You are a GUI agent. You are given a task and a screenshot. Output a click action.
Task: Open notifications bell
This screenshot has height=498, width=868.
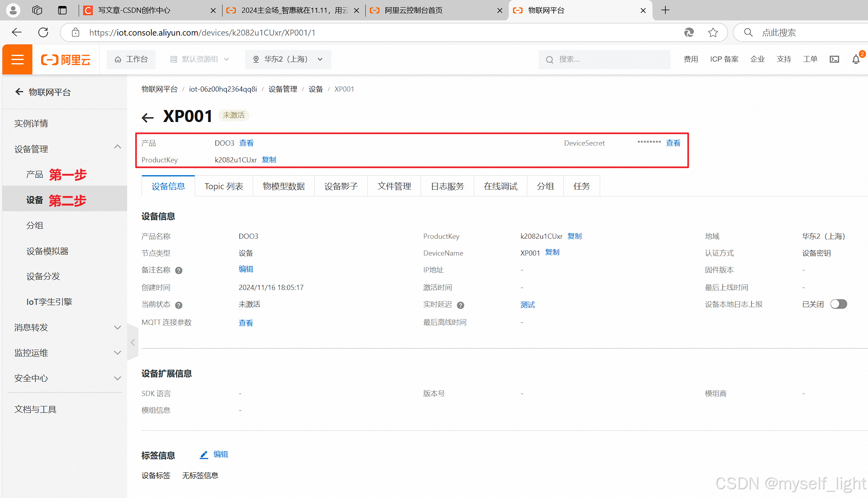(856, 59)
